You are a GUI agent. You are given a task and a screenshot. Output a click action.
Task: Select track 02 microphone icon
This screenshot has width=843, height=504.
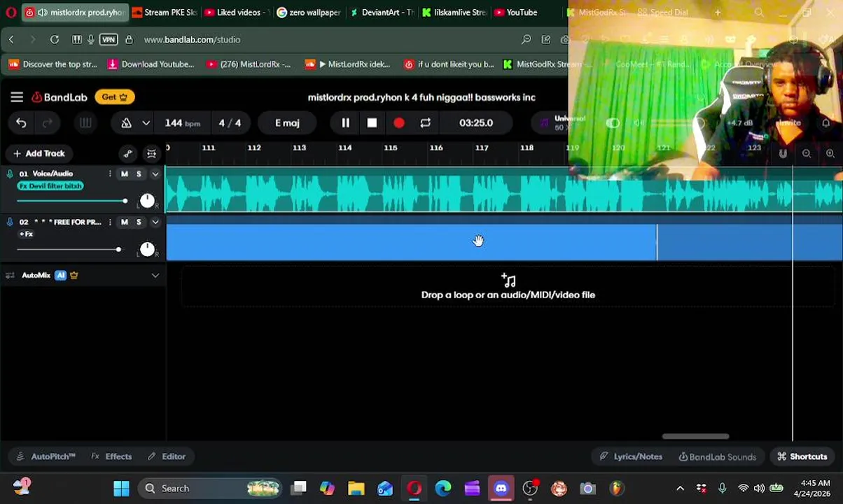pos(10,222)
